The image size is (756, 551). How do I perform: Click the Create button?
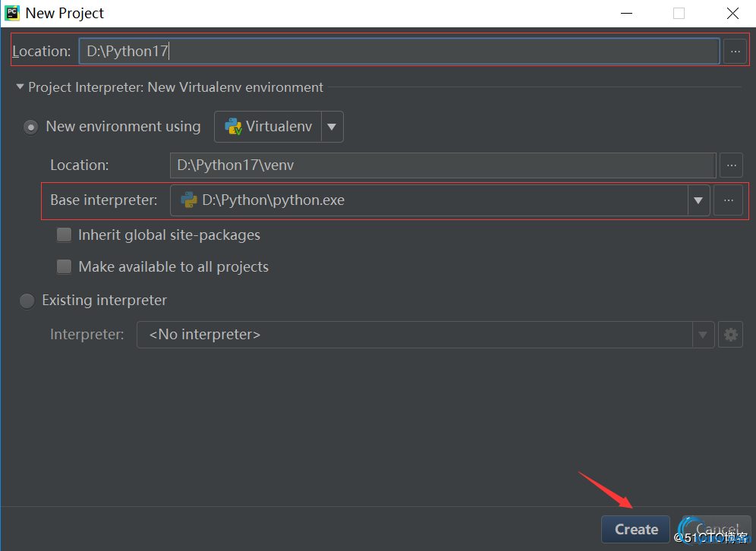click(x=636, y=529)
